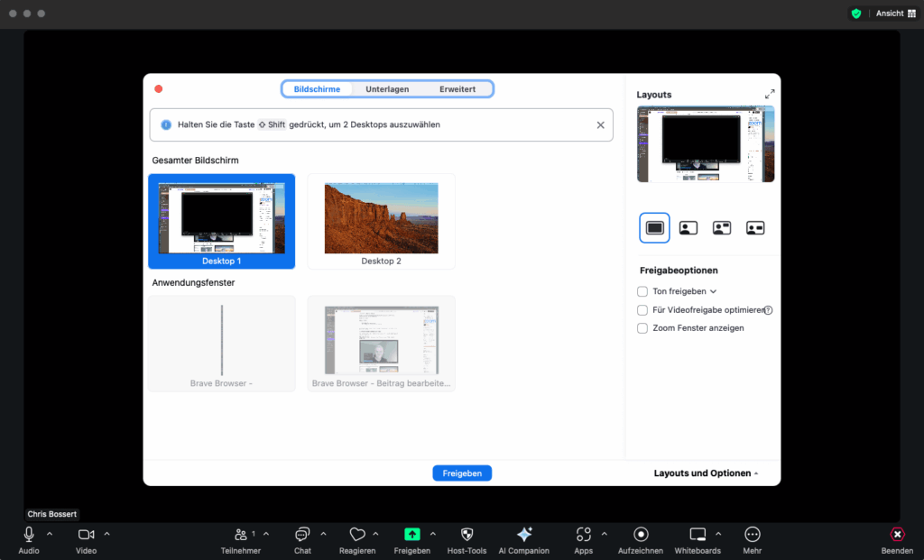The height and width of the screenshot is (560, 924).
Task: Enable the Ton freigeben checkbox
Action: pyautogui.click(x=642, y=291)
